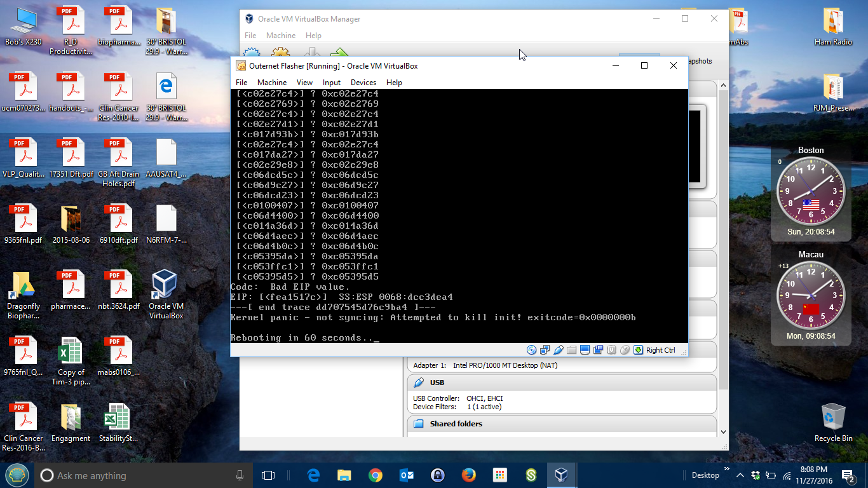Image resolution: width=868 pixels, height=488 pixels.
Task: Click the shared folders status icon
Action: coord(572,350)
